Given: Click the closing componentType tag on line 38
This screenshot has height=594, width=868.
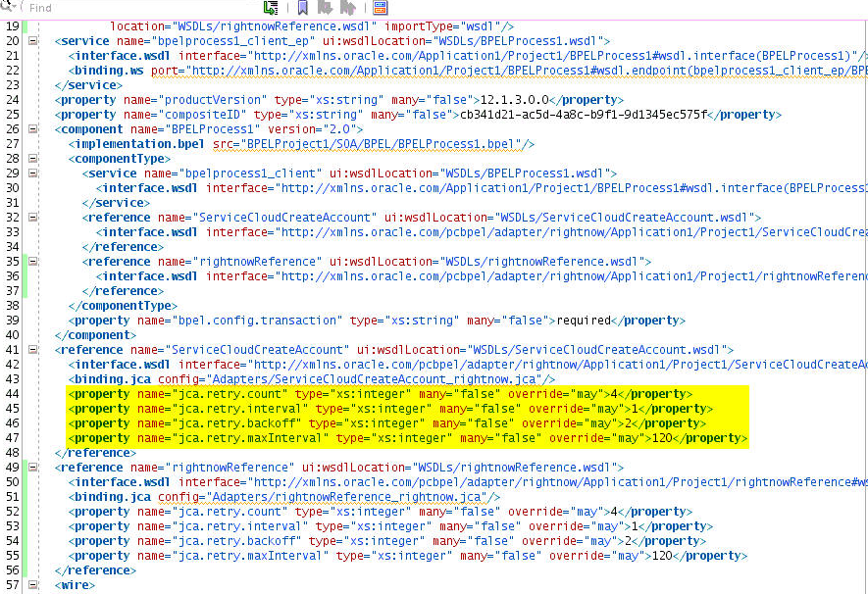Looking at the screenshot, I should [x=123, y=305].
